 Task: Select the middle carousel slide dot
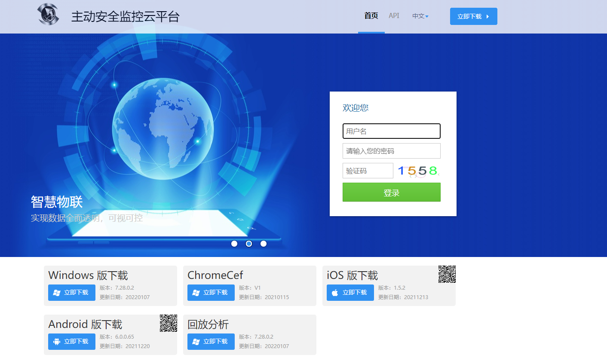(x=249, y=244)
